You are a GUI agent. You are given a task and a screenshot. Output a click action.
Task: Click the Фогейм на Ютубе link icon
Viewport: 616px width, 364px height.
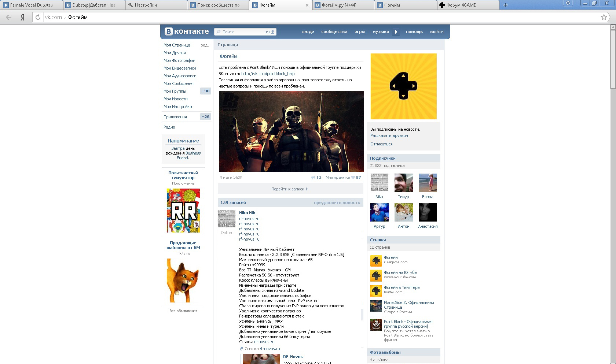pos(376,275)
